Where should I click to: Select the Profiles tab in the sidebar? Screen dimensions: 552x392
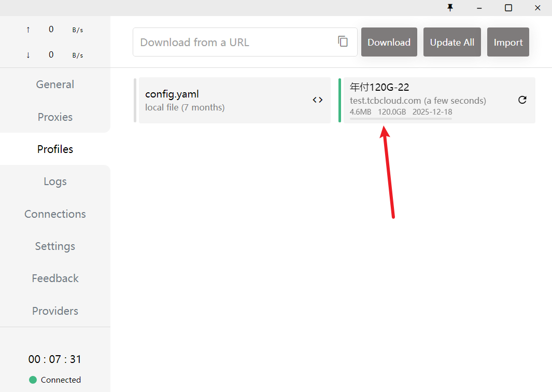[x=55, y=149]
